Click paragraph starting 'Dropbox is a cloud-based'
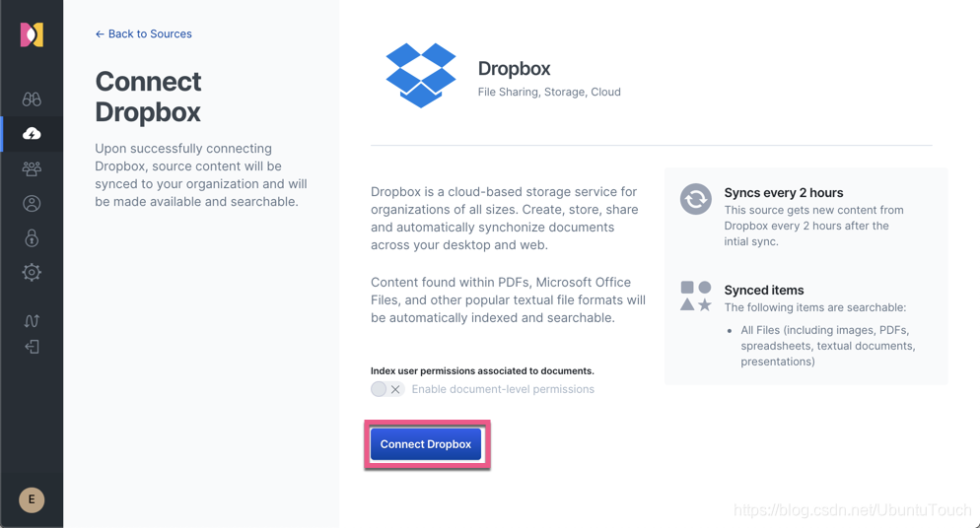 tap(505, 219)
